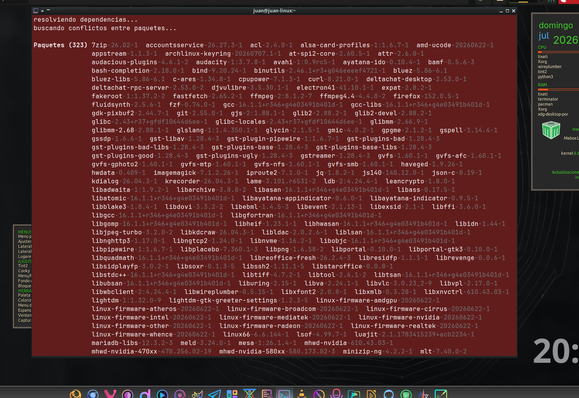Viewport: 579px width, 398px height.
Task: Click the 'electron41' package name
Action: (x=316, y=88)
